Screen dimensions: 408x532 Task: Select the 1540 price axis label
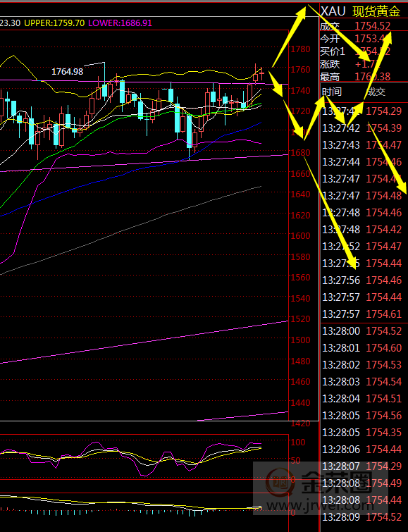(x=300, y=299)
